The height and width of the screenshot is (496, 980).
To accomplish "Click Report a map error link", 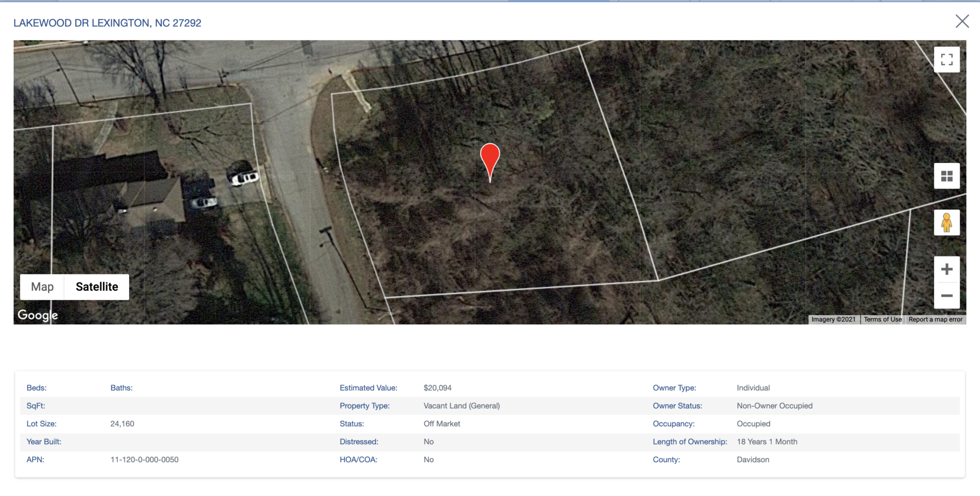I will click(936, 320).
